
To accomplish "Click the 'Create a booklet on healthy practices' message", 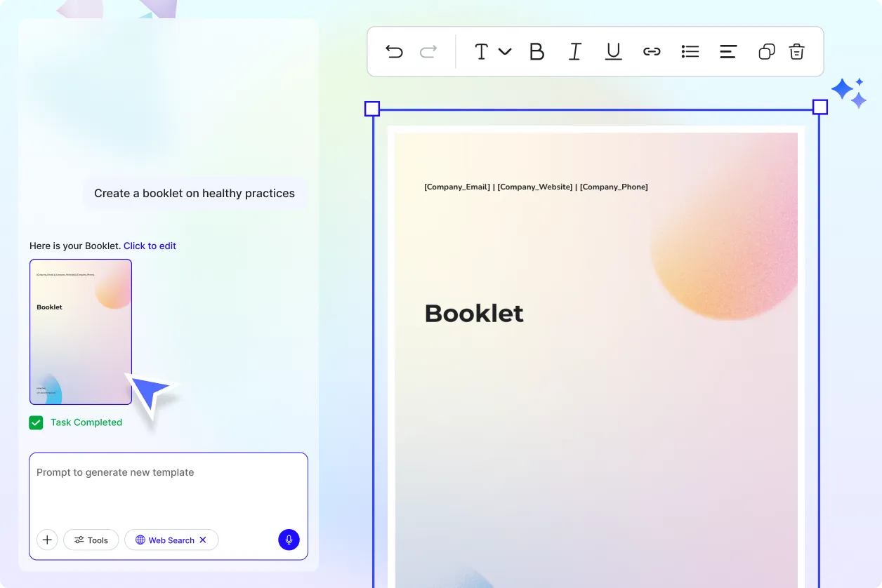I will (x=195, y=194).
